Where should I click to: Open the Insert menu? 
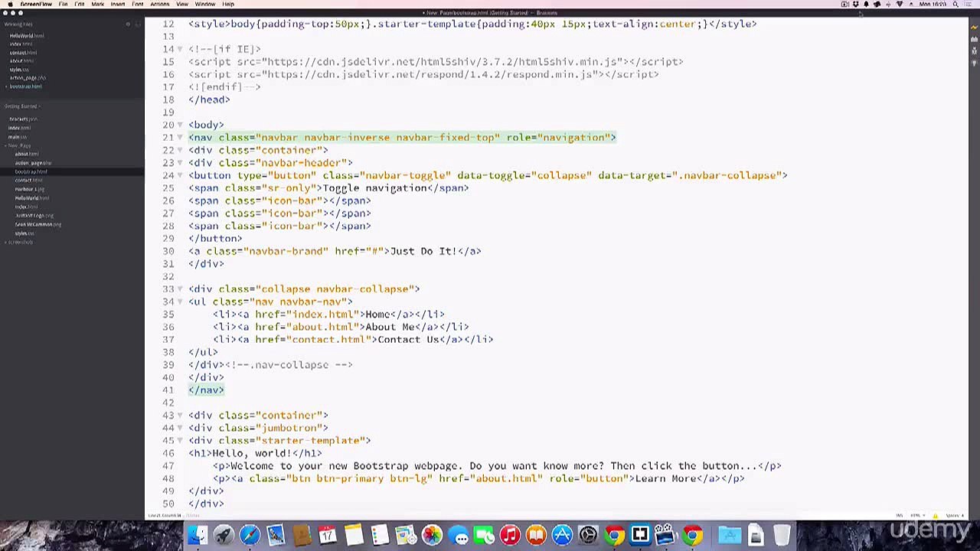click(x=118, y=5)
